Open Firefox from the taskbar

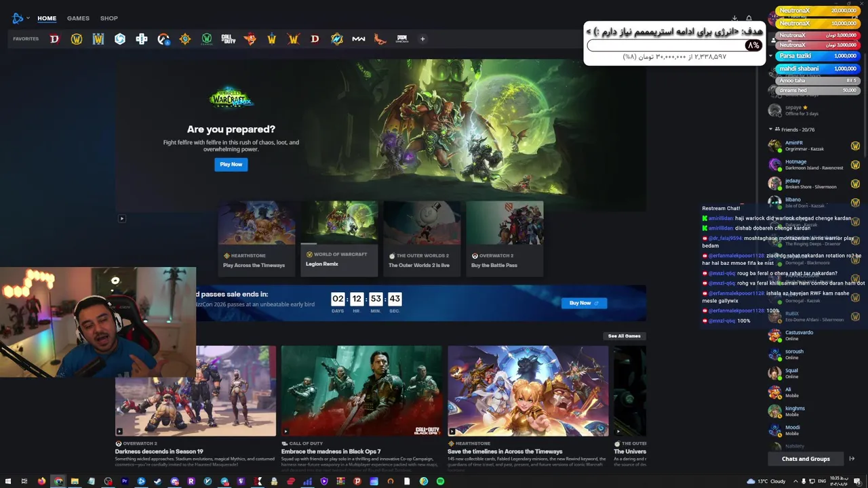tap(41, 481)
